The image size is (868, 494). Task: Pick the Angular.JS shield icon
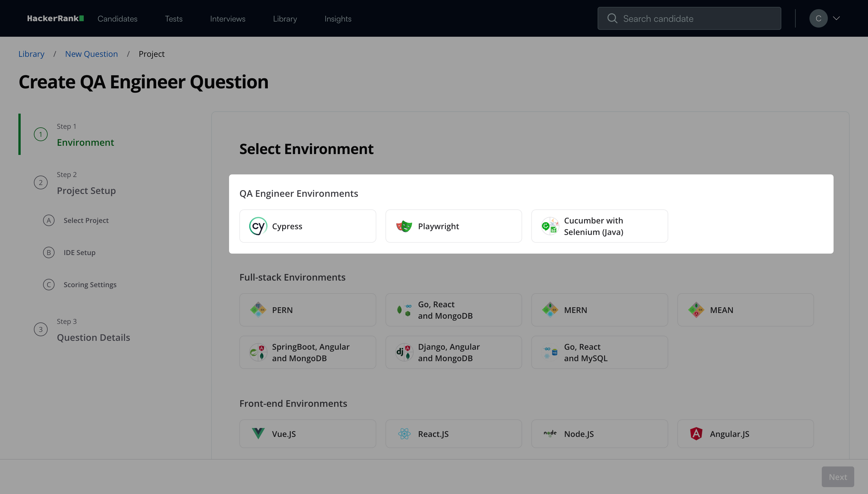[x=696, y=433]
